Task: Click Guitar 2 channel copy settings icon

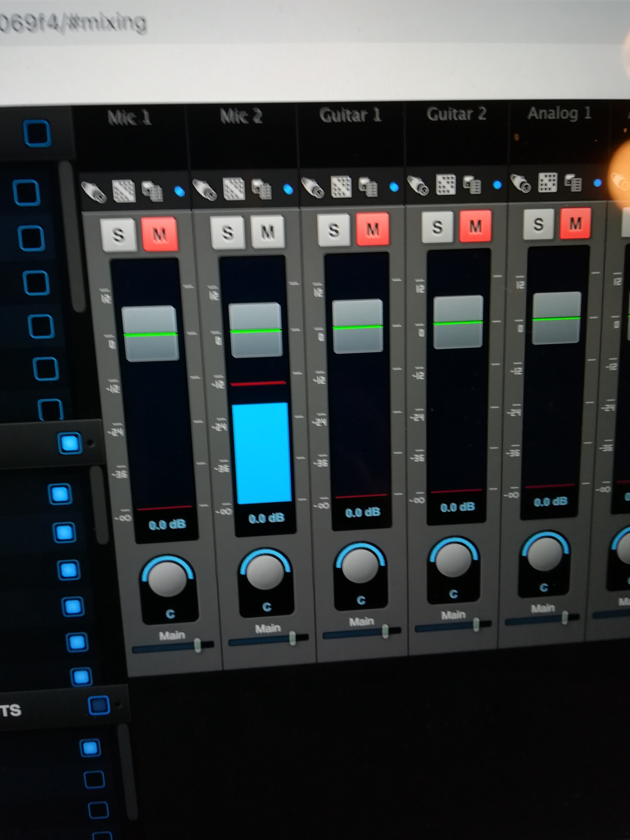Action: pos(472,185)
